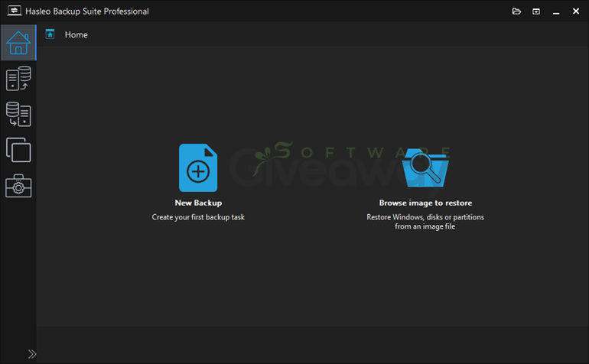Open the Home sidebar icon
This screenshot has width=589, height=364.
click(18, 43)
